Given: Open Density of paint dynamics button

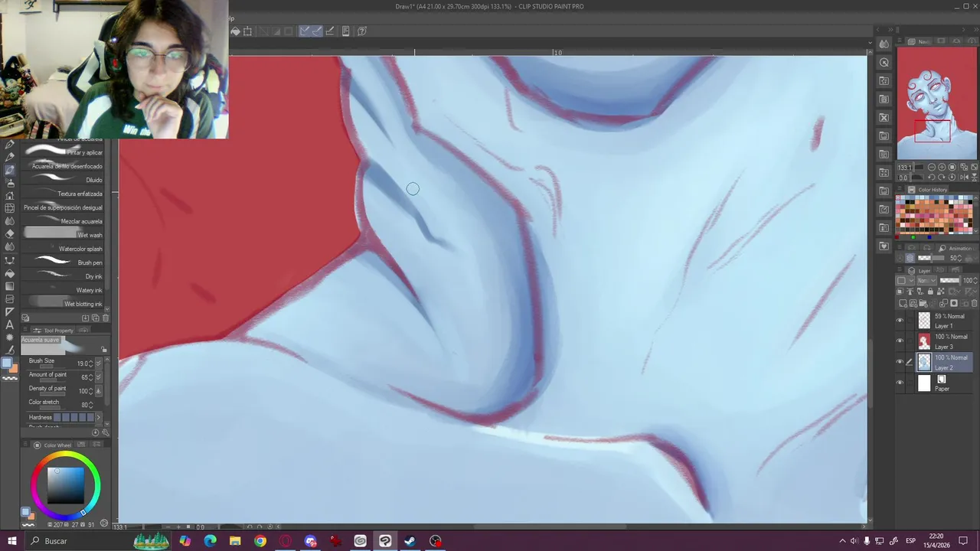Looking at the screenshot, I should coord(99,391).
